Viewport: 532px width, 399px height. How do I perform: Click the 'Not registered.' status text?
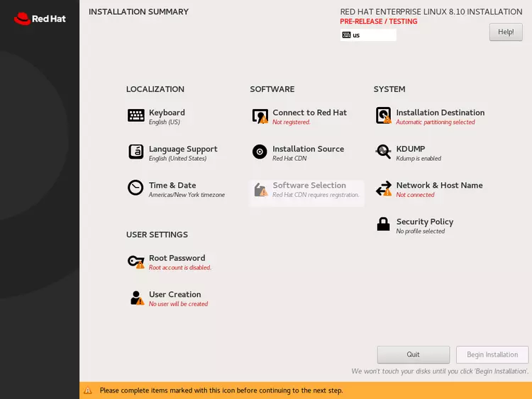(x=292, y=123)
